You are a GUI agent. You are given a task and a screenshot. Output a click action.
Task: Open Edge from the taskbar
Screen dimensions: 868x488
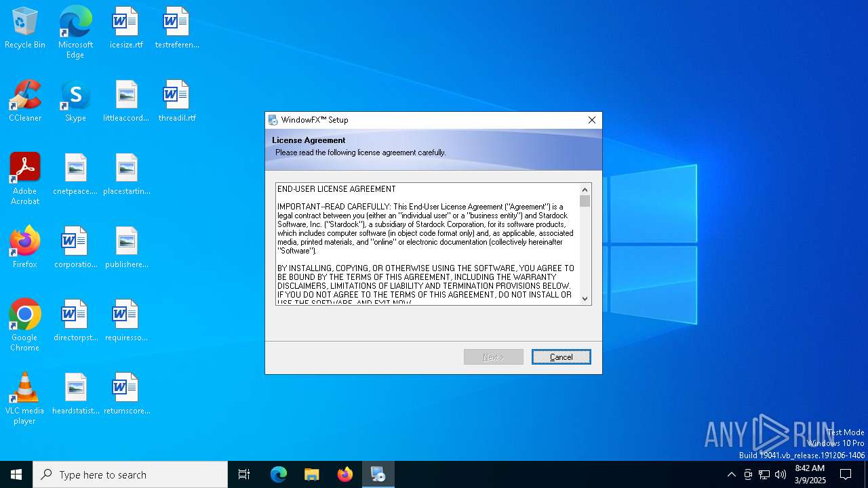(279, 474)
